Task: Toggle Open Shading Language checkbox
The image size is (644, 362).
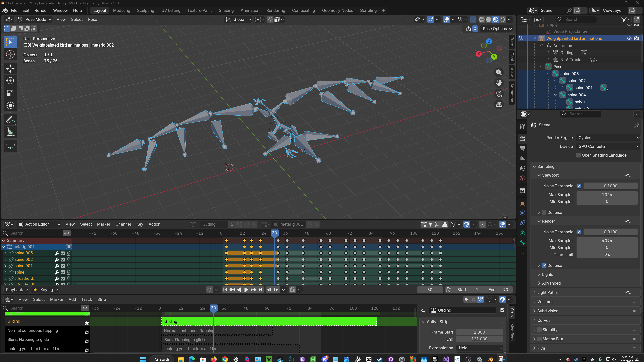Action: (578, 155)
